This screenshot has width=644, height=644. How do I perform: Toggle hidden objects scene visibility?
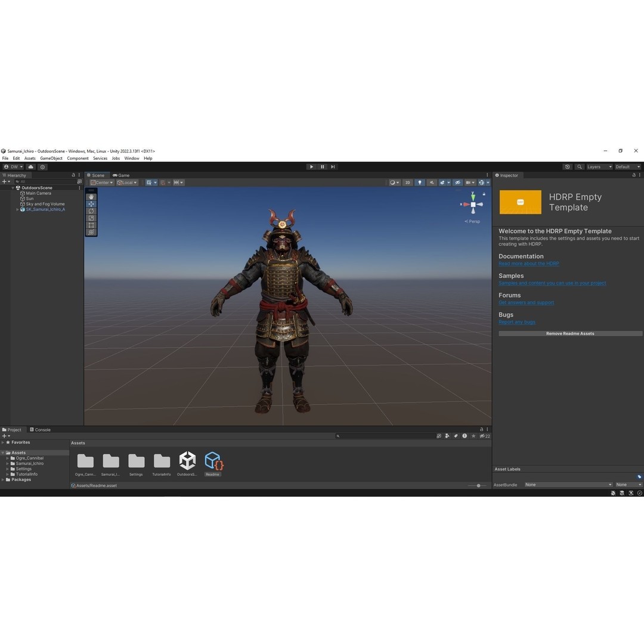(x=457, y=183)
